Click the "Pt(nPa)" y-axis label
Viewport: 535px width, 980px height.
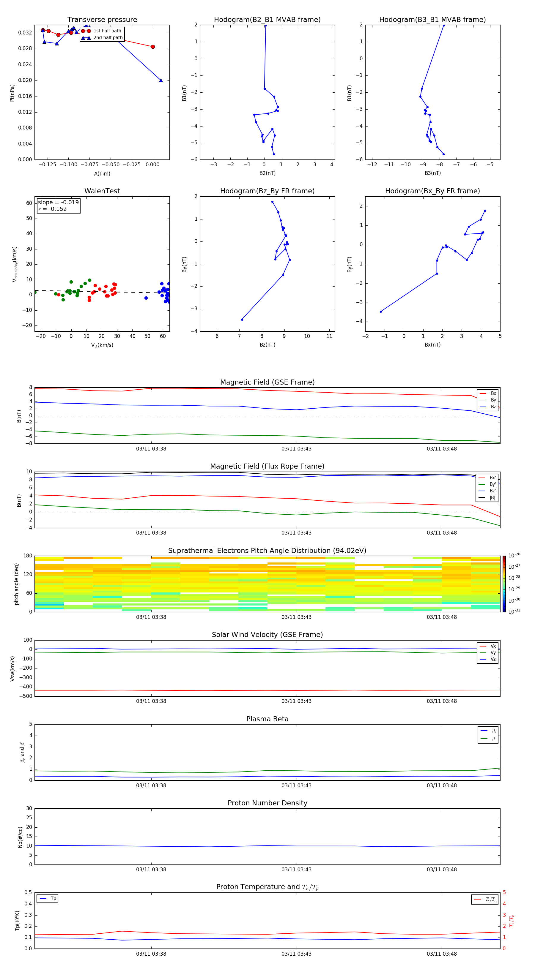pyautogui.click(x=12, y=93)
